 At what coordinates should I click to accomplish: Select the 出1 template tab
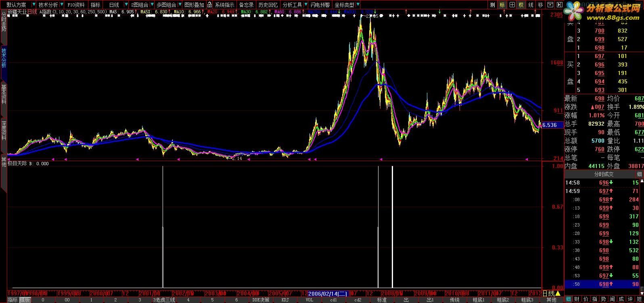point(430,300)
